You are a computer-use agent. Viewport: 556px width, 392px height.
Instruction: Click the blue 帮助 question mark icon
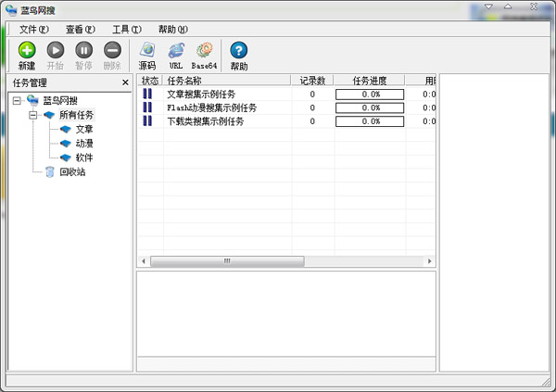pyautogui.click(x=239, y=50)
